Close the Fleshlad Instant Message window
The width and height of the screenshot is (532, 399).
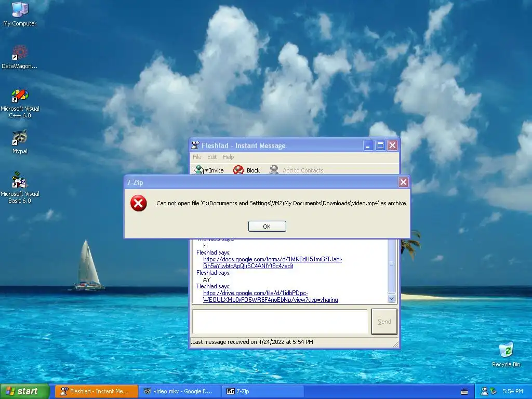pyautogui.click(x=393, y=145)
